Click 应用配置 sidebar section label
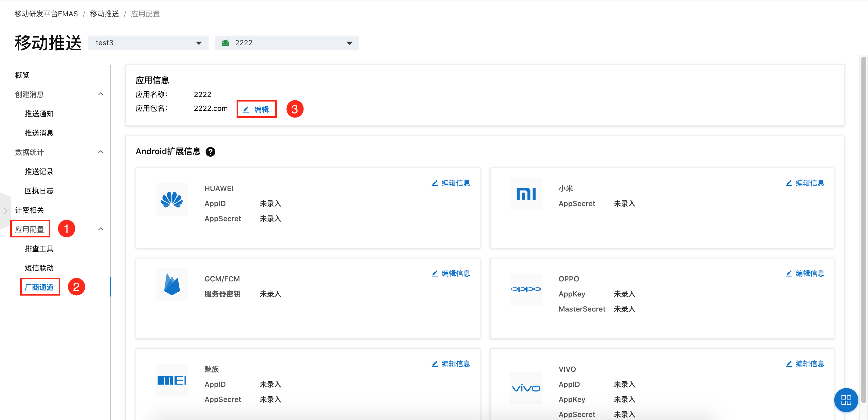Image resolution: width=868 pixels, height=420 pixels. click(30, 229)
